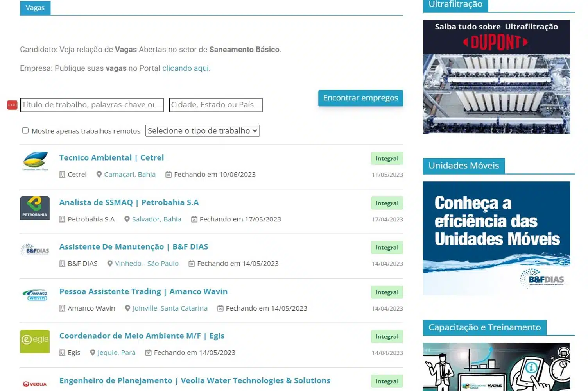Click Integral tag on Amanco Wavin job
The height and width of the screenshot is (391, 588).
[x=387, y=293]
